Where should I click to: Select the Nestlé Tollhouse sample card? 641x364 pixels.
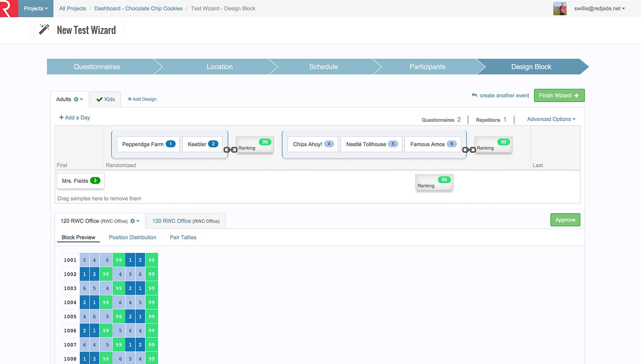371,144
